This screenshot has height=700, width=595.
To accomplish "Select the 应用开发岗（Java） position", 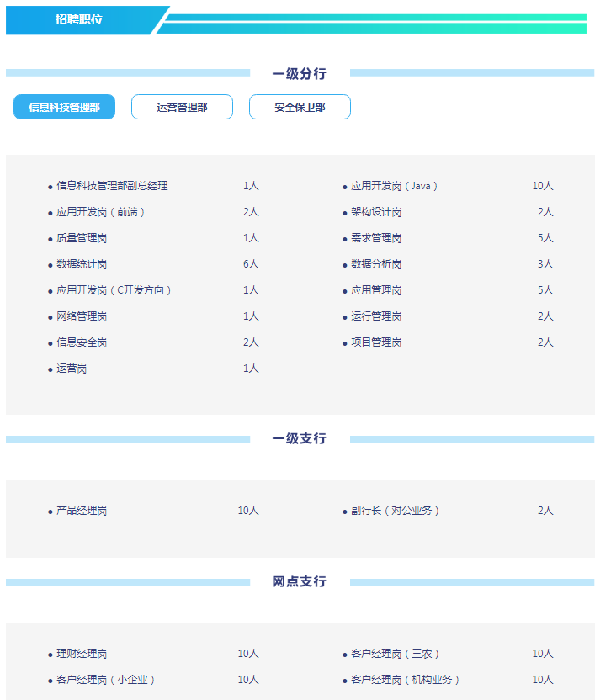I will pyautogui.click(x=395, y=186).
